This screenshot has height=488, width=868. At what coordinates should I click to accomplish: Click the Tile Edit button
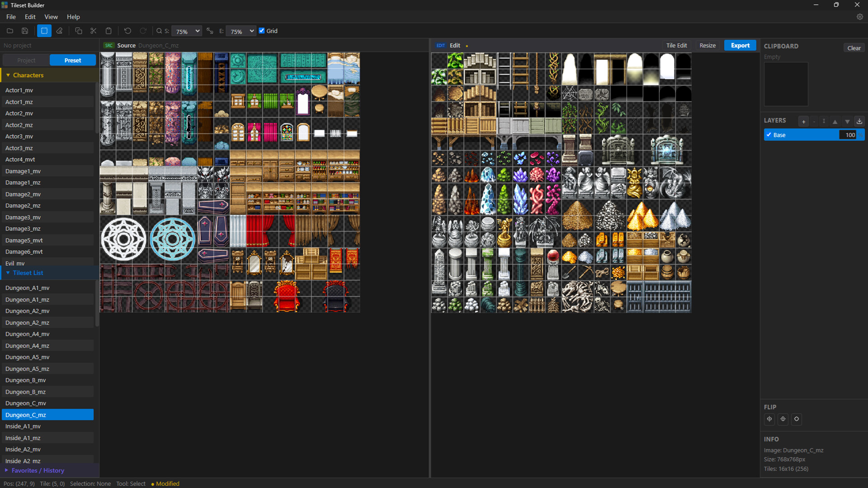(x=676, y=45)
